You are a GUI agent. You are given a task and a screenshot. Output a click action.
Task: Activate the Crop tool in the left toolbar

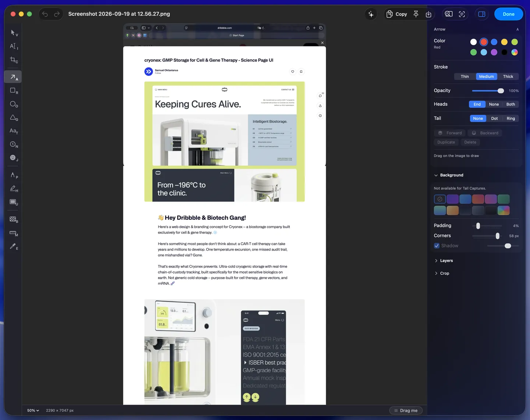(x=14, y=60)
